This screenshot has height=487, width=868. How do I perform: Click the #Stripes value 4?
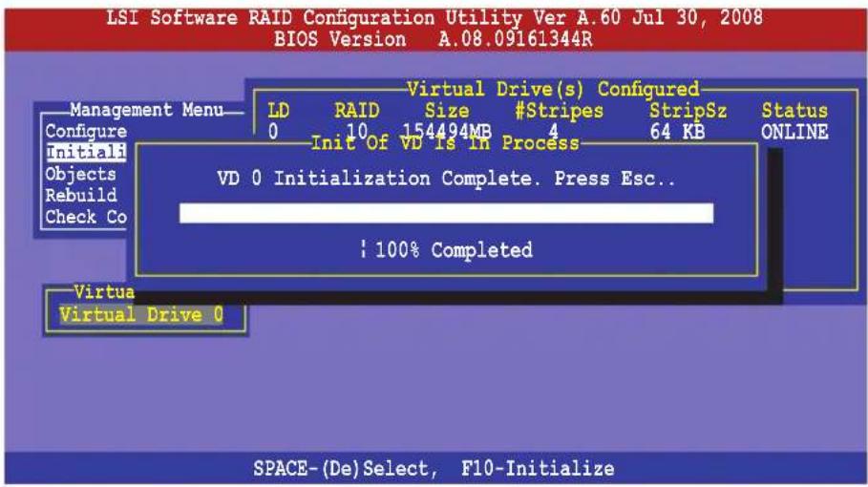[x=554, y=131]
